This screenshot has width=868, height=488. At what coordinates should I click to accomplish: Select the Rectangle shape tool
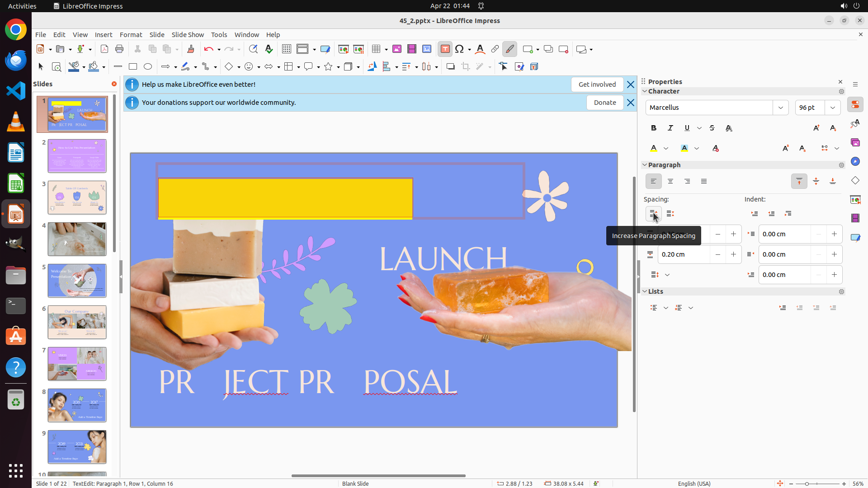(133, 67)
